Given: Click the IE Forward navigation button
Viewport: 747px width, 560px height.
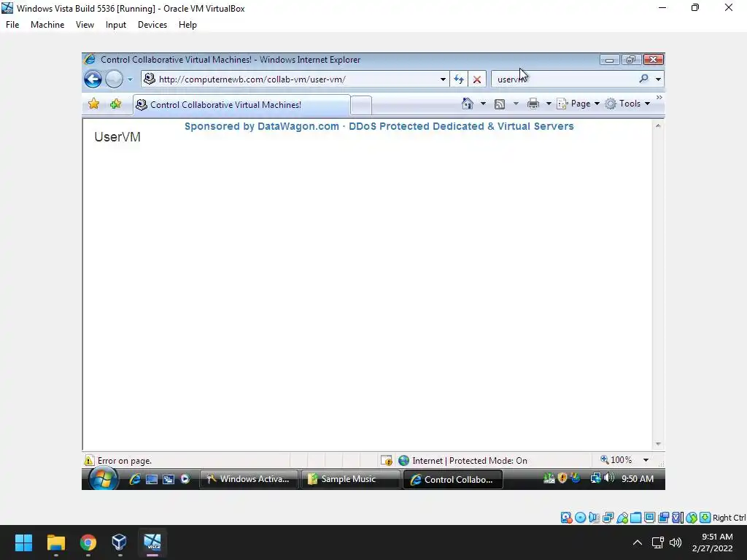Looking at the screenshot, I should coord(114,79).
